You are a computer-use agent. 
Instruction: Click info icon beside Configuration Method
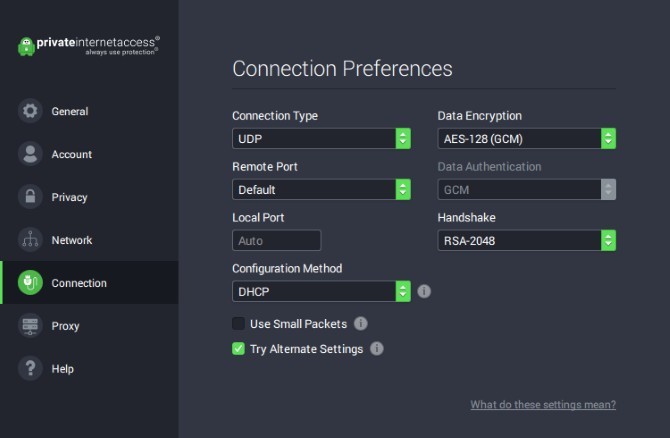click(x=424, y=291)
